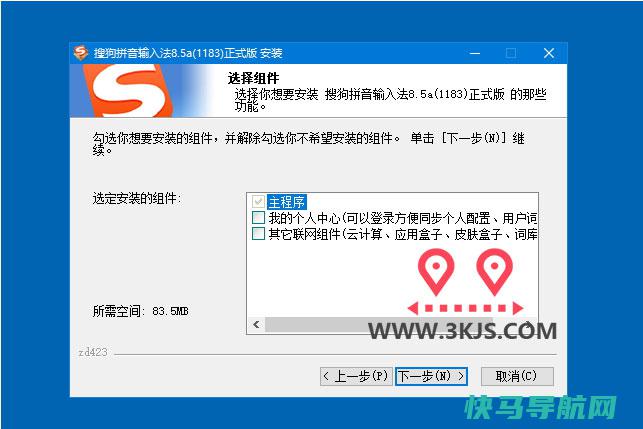Click the left red location pin

pos(436,272)
